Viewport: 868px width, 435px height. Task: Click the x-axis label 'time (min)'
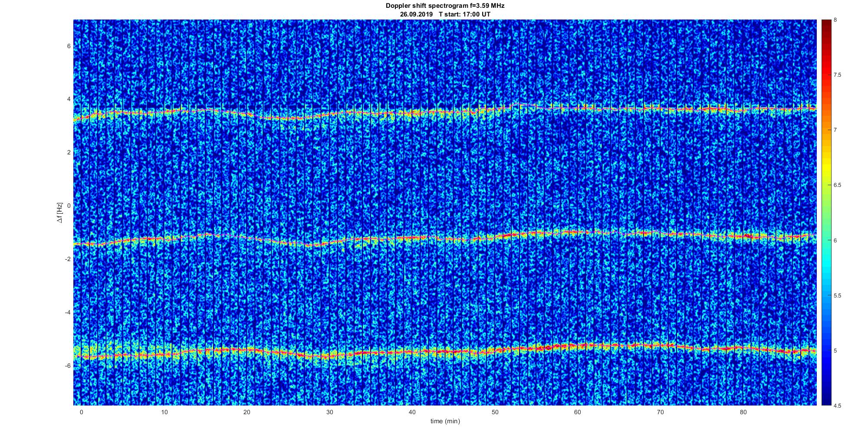pyautogui.click(x=445, y=421)
